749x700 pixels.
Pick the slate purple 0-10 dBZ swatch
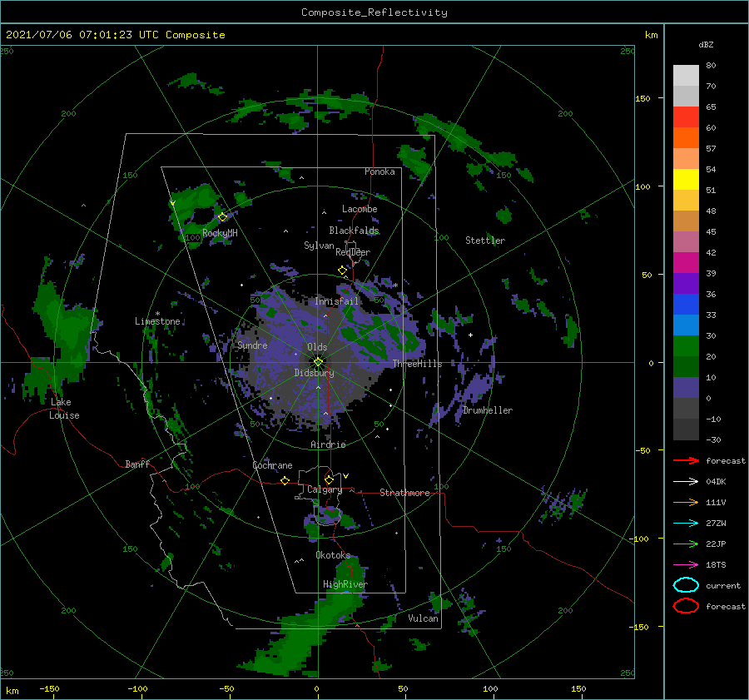pyautogui.click(x=686, y=387)
